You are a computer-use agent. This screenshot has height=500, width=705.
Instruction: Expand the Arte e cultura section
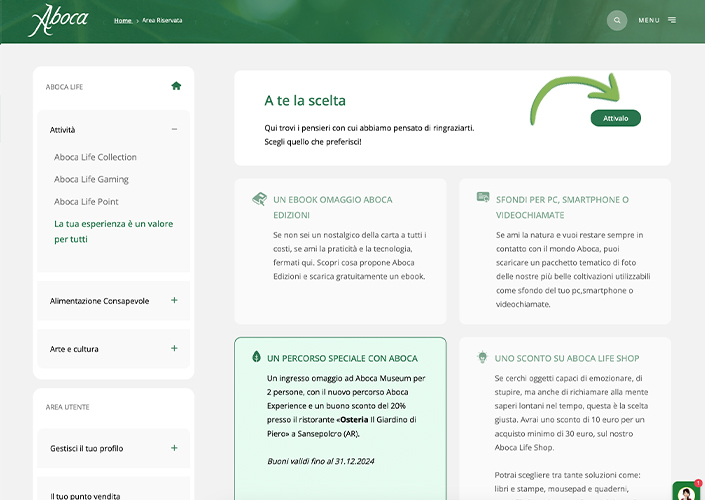click(x=174, y=348)
